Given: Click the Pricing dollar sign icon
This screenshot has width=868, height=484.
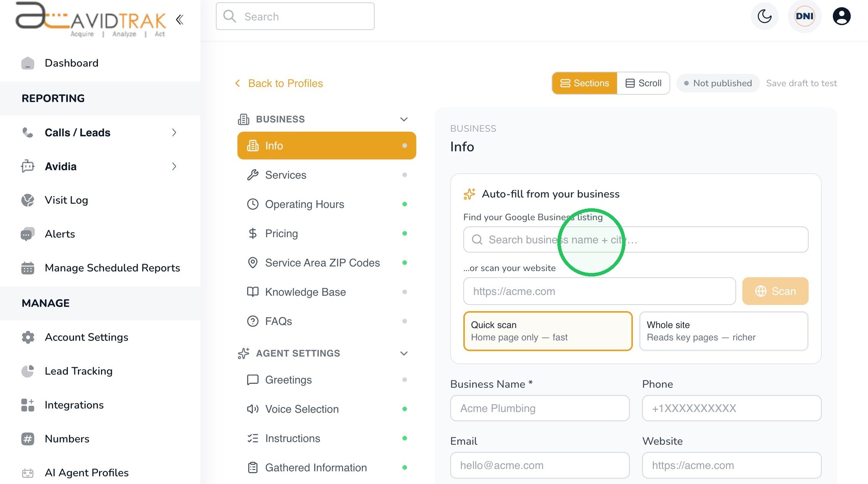Looking at the screenshot, I should [x=253, y=233].
